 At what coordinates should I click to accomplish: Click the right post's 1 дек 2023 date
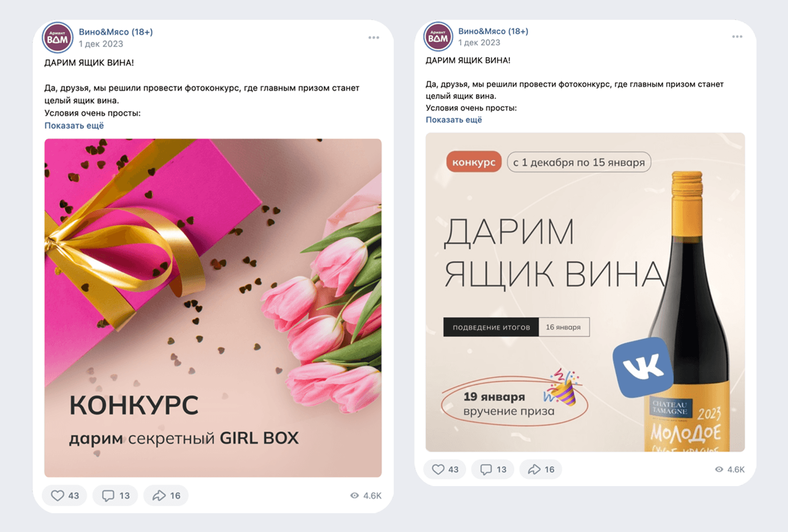[x=479, y=43]
